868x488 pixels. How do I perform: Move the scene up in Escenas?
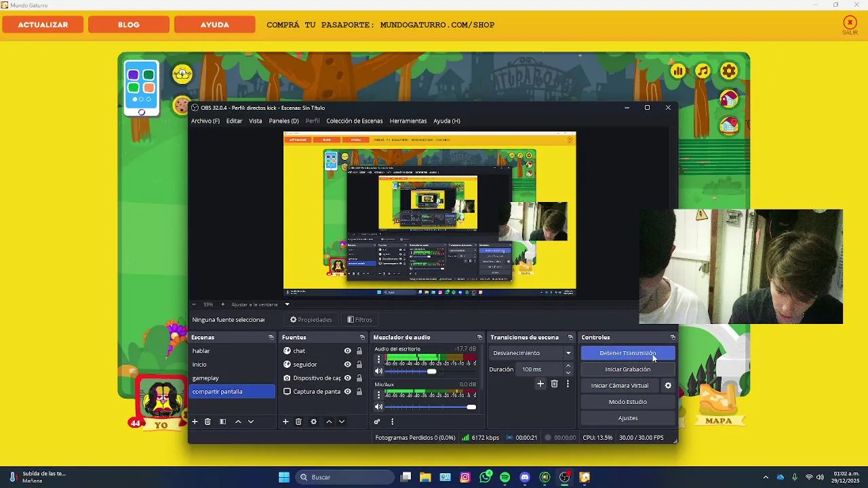tap(238, 422)
